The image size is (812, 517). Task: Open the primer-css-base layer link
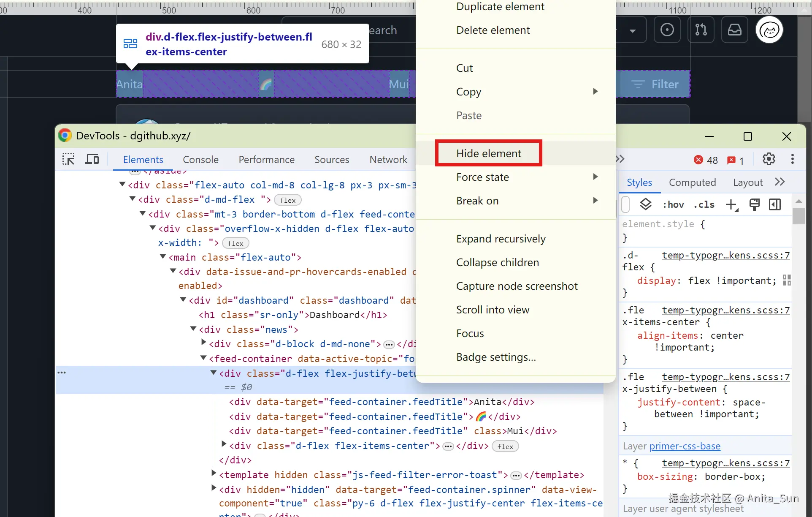tap(685, 446)
